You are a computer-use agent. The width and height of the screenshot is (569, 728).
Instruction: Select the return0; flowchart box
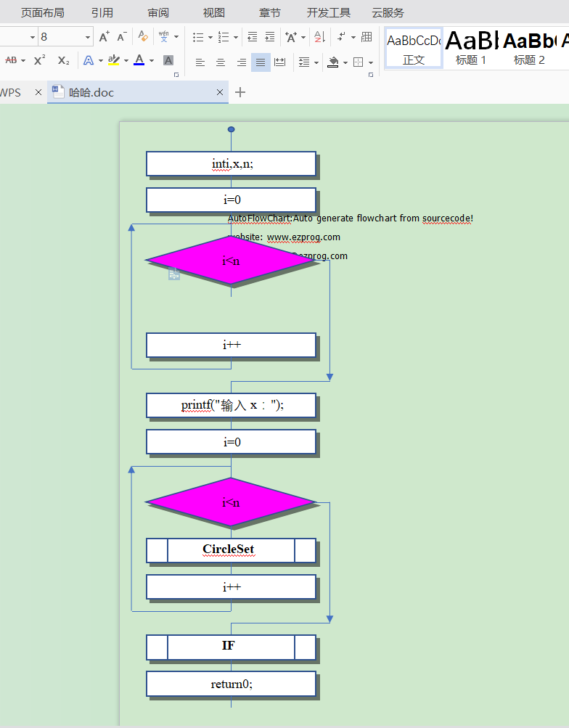231,684
